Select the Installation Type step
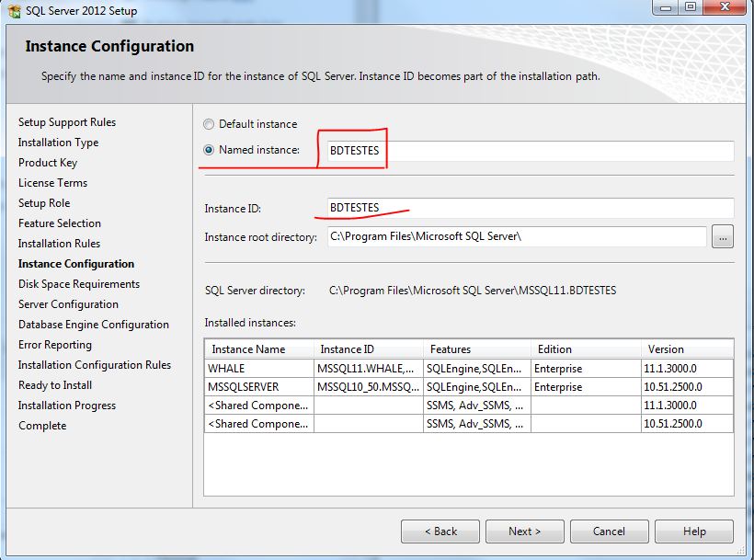This screenshot has height=560, width=754. pyautogui.click(x=58, y=143)
